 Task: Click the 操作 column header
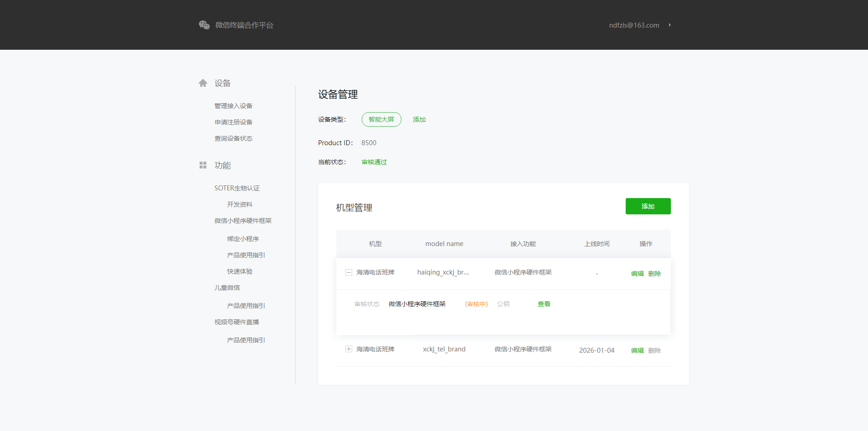(x=646, y=244)
